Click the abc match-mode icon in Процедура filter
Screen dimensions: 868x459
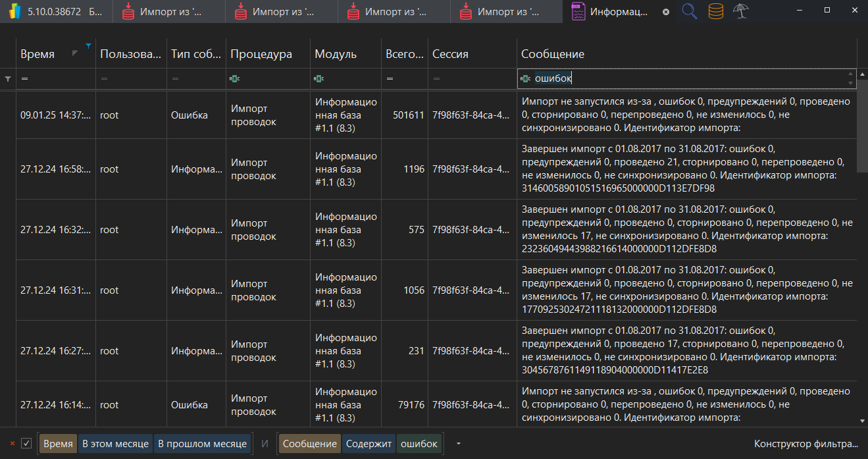tap(234, 78)
